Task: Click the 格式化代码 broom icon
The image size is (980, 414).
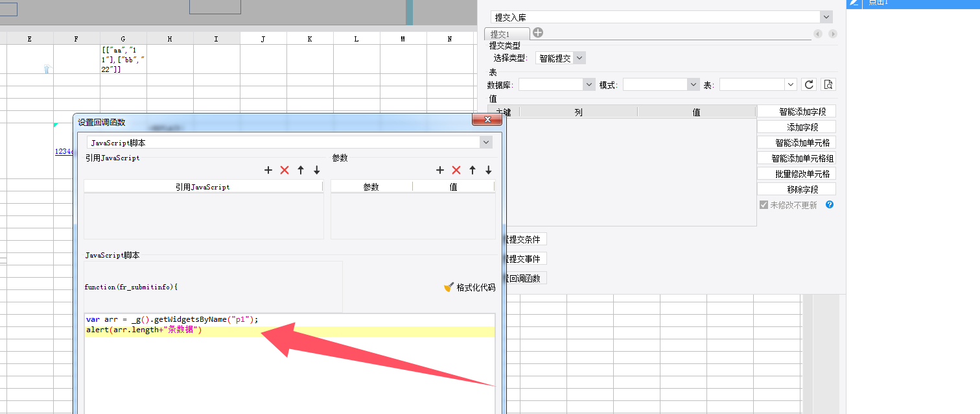Action: coord(449,287)
